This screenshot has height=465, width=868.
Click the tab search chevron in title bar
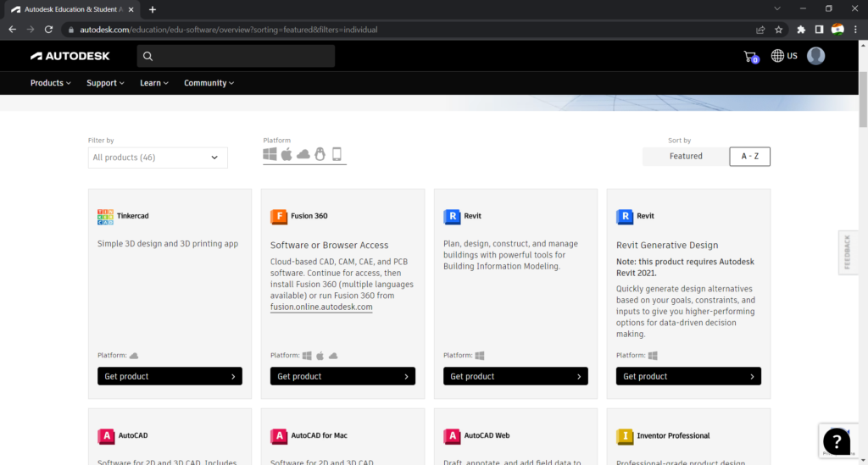click(x=777, y=8)
